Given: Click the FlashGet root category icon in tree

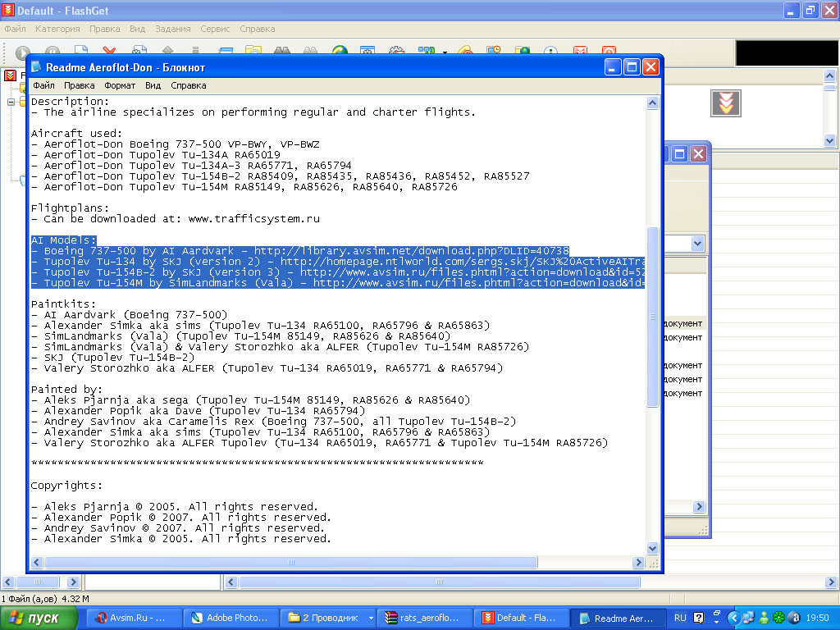Looking at the screenshot, I should (10, 75).
